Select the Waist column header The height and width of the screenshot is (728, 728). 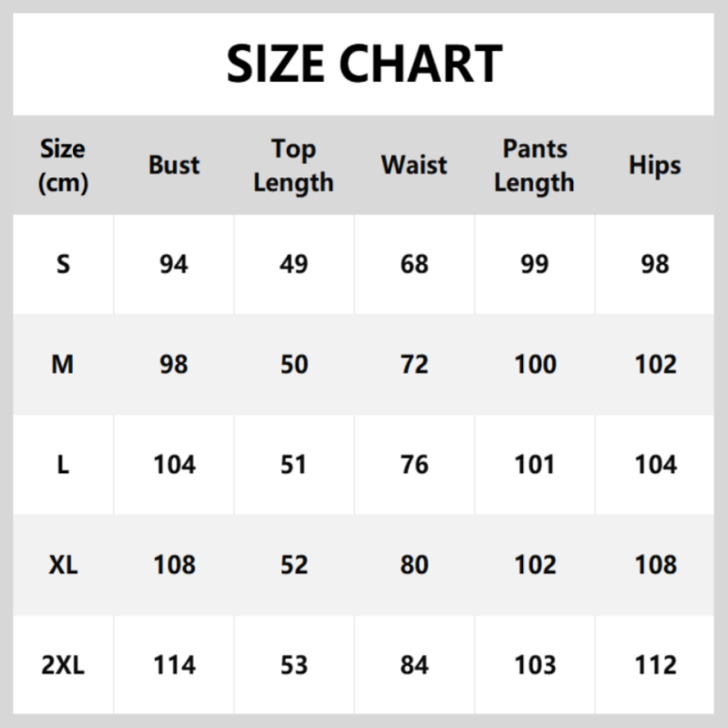(414, 166)
